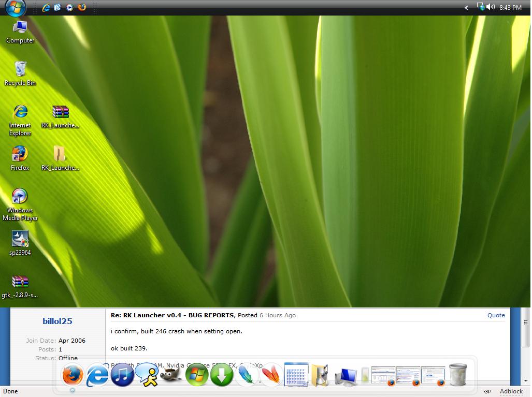Select the Firefox desktop shortcut
Screen dimensions: 532x397
(20, 158)
